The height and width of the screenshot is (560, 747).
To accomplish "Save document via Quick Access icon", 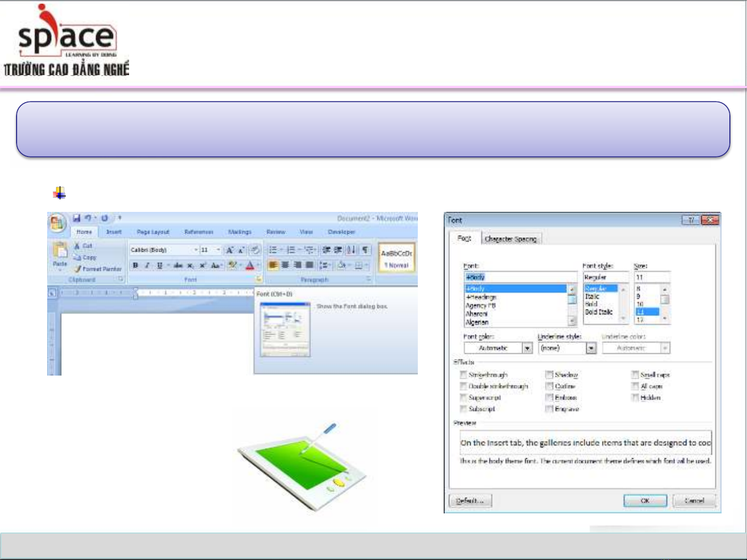I will coord(77,218).
